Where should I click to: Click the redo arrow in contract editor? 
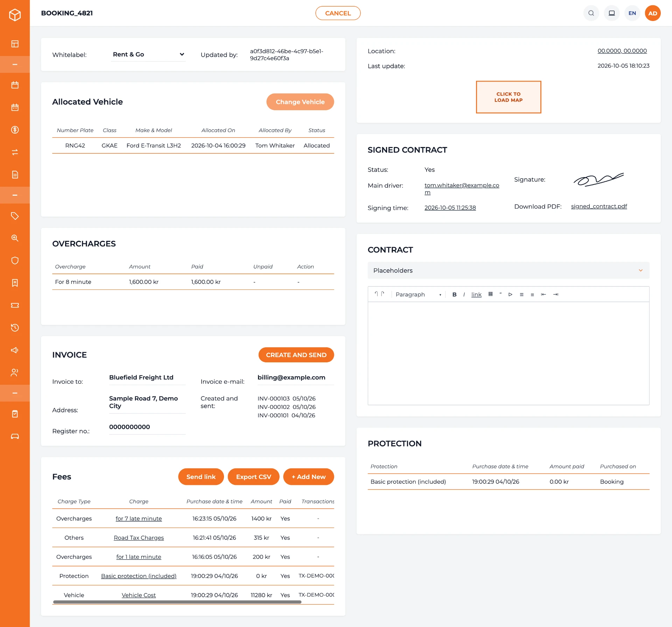[383, 294]
